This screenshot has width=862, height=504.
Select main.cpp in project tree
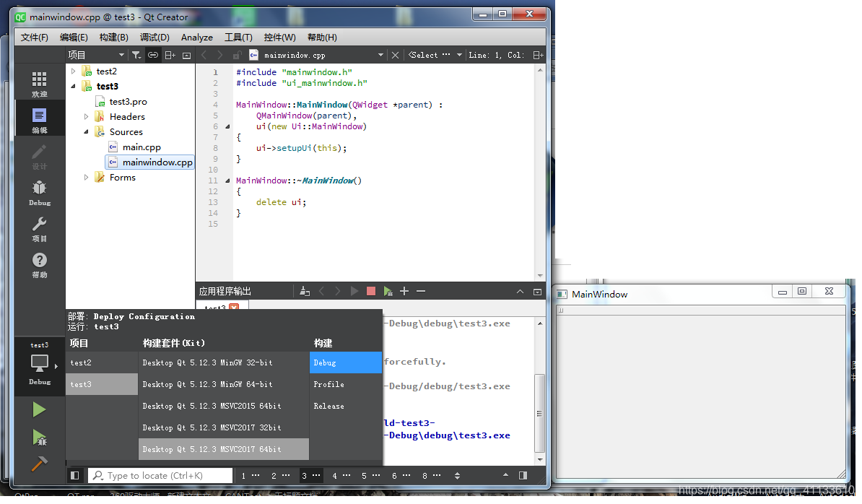click(142, 147)
